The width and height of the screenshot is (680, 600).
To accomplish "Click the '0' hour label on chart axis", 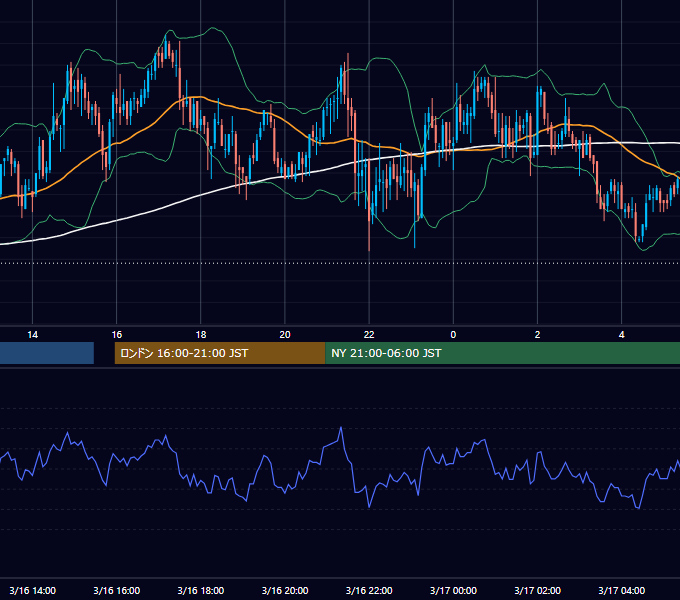I will click(x=453, y=335).
